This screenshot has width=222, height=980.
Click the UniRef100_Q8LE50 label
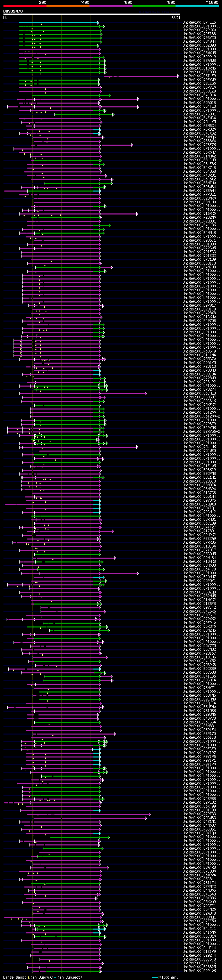coord(199,84)
